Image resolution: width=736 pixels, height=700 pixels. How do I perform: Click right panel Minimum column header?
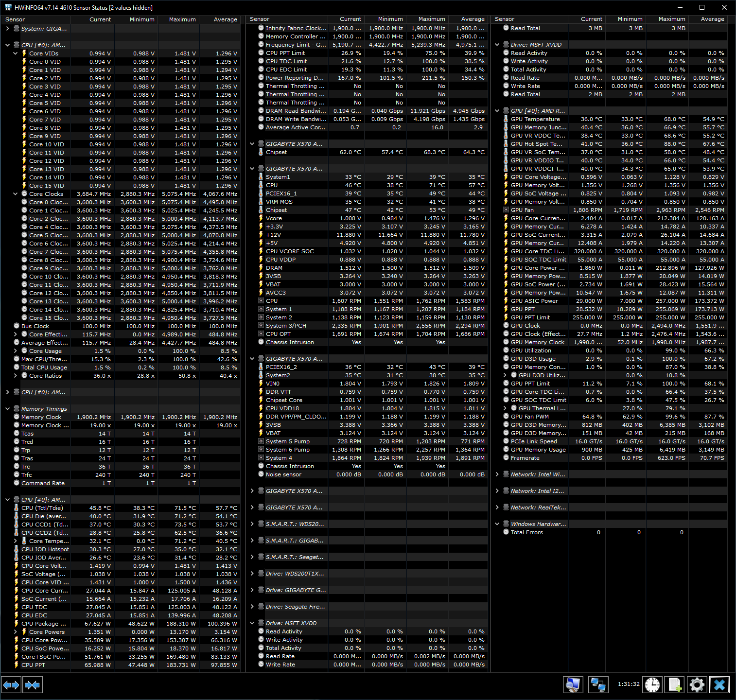tap(626, 19)
